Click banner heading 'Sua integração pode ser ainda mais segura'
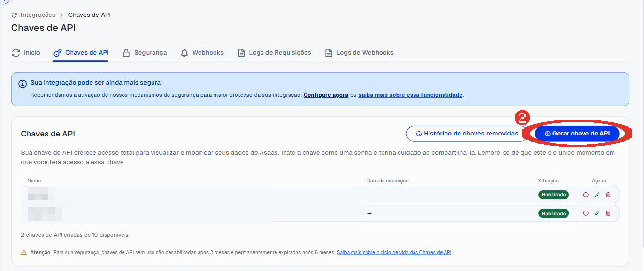Screen dimensions: 644x271 point(95,83)
